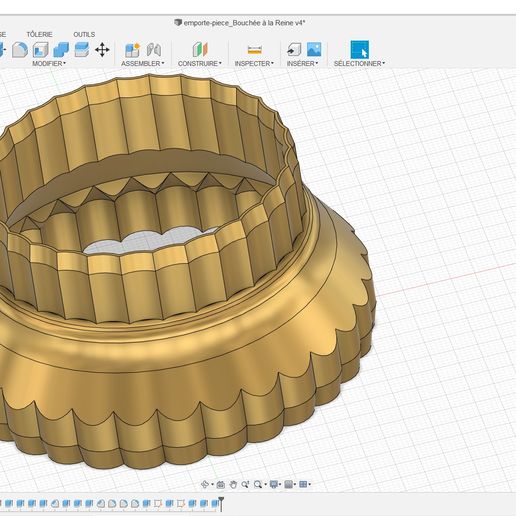Screen dimensions: 516x516
Task: Click the Zoom tool in navigation bar
Action: pos(245,484)
